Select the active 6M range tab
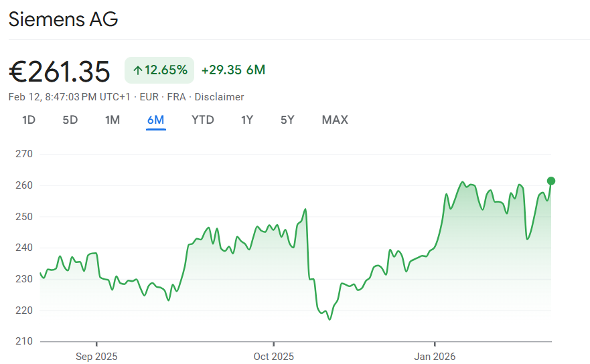This screenshot has height=364, width=590. click(155, 120)
